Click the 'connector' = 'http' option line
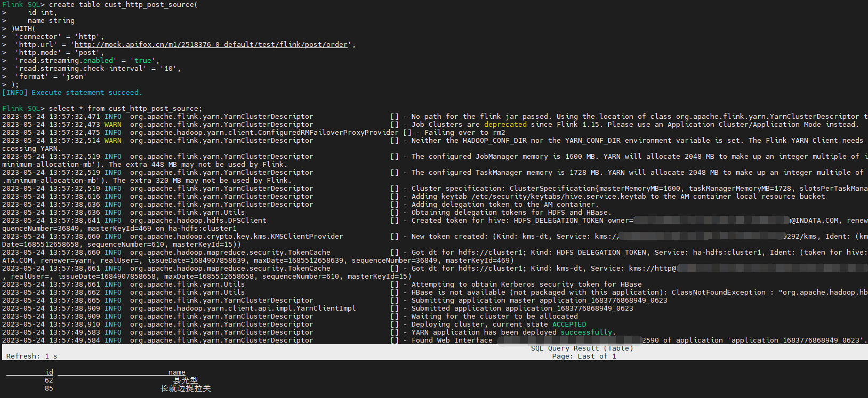Screen dimensions: 868x398 tap(60, 37)
